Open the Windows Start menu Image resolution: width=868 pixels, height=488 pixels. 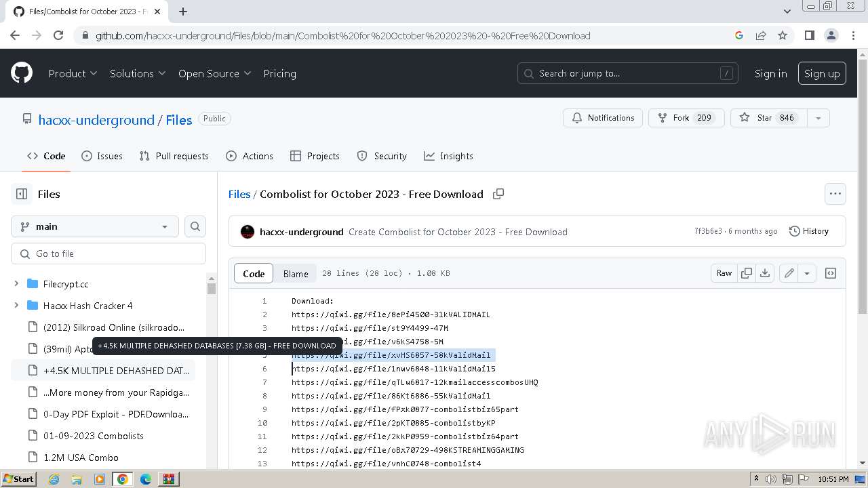[19, 479]
